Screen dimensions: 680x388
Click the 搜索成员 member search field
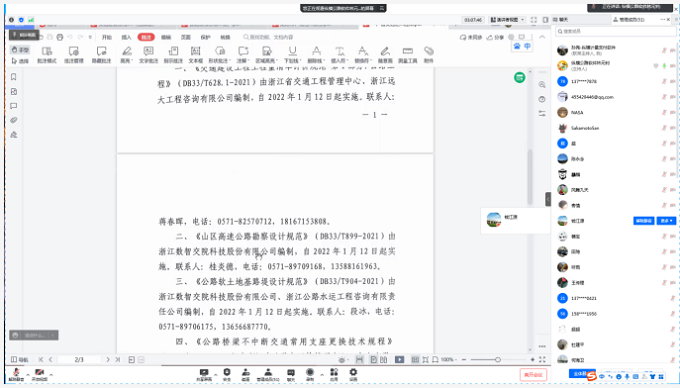click(x=615, y=31)
